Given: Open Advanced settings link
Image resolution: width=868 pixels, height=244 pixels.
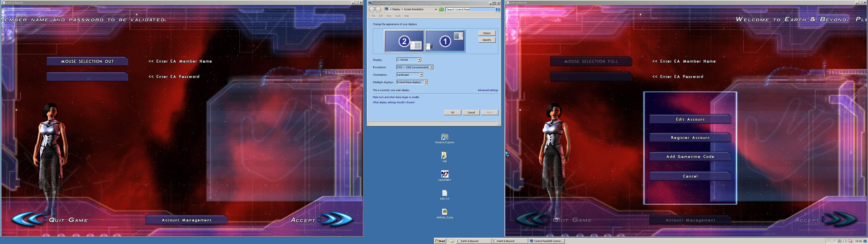Looking at the screenshot, I should click(x=488, y=90).
